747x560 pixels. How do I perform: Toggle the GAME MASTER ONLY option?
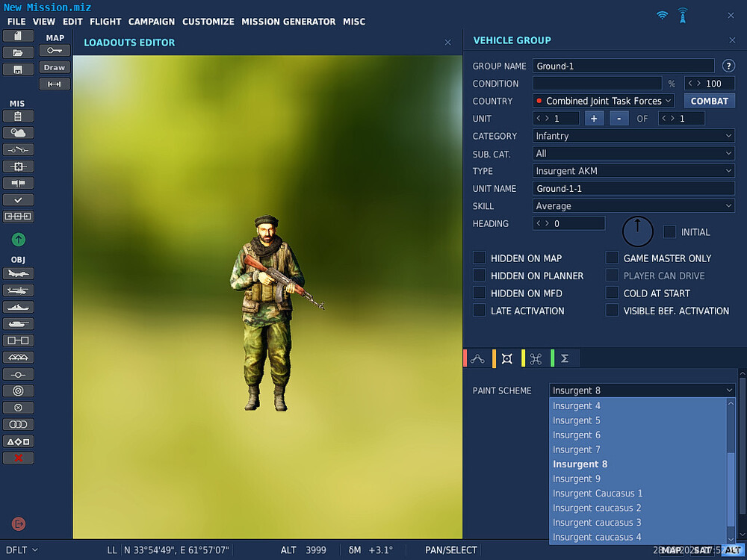[x=612, y=258]
